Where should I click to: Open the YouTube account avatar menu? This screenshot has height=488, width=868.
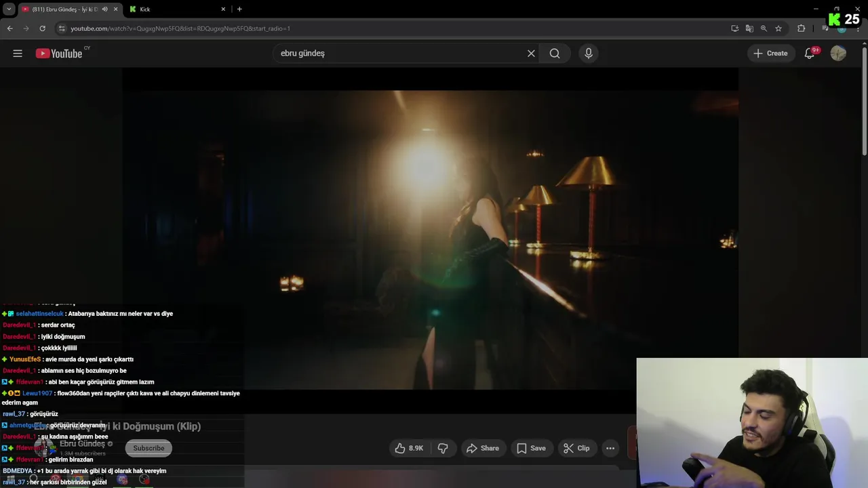coord(838,54)
